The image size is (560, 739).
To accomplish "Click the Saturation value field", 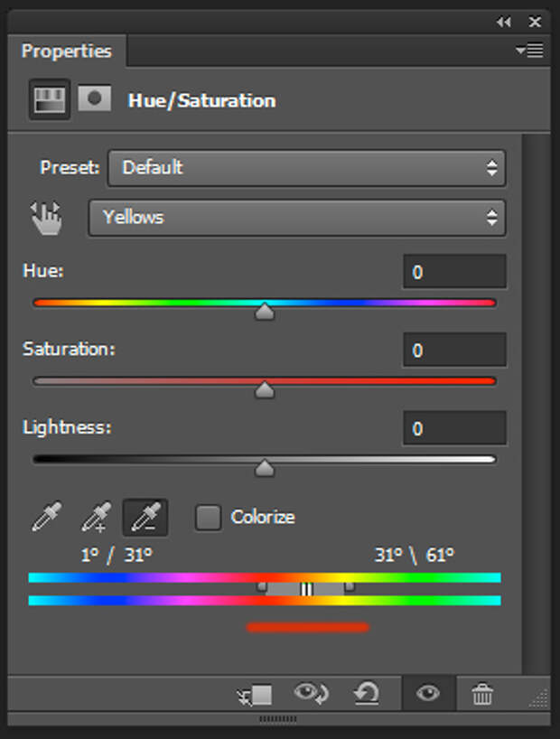I will 455,350.
